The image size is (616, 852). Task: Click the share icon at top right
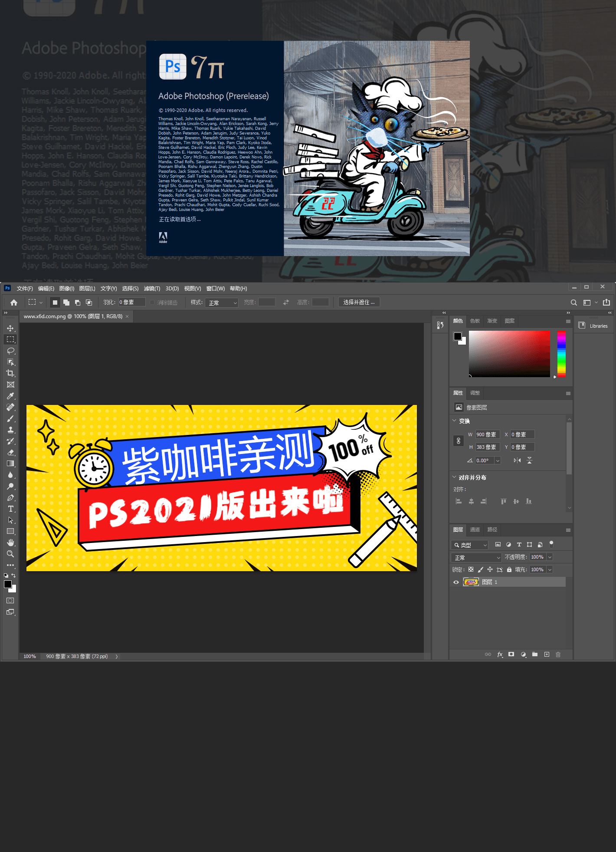tap(606, 302)
